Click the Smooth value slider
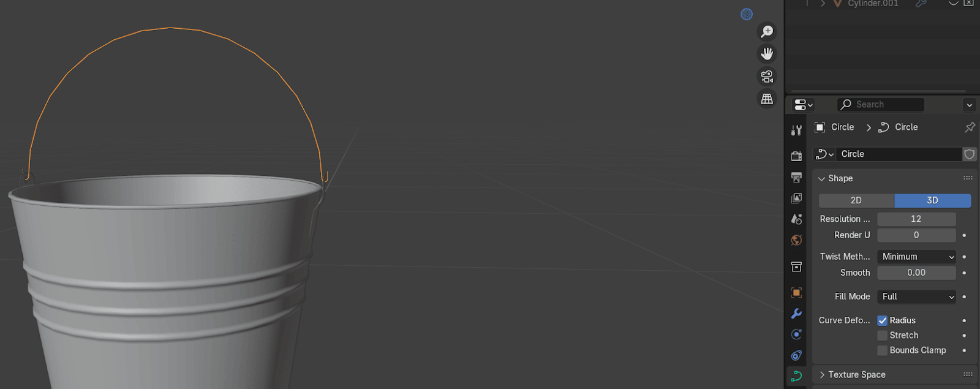Viewport: 980px width, 389px height. (x=916, y=273)
